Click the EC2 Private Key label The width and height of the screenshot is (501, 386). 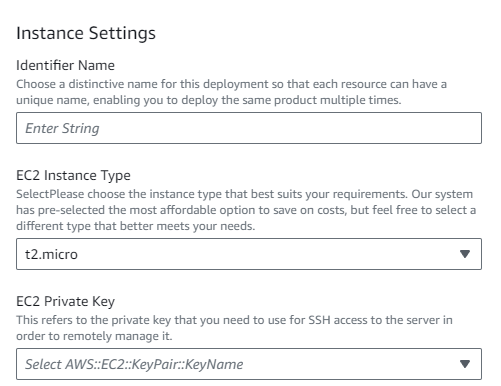pos(65,301)
